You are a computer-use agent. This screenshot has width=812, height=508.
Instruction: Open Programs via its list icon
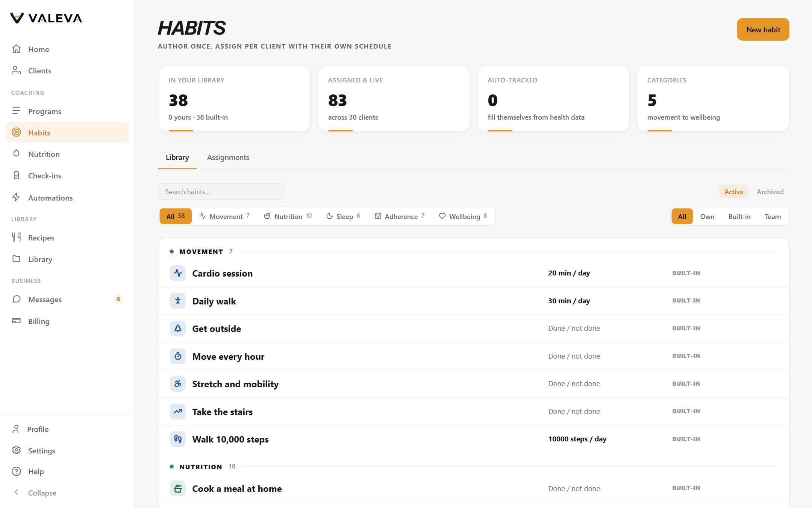coord(16,111)
